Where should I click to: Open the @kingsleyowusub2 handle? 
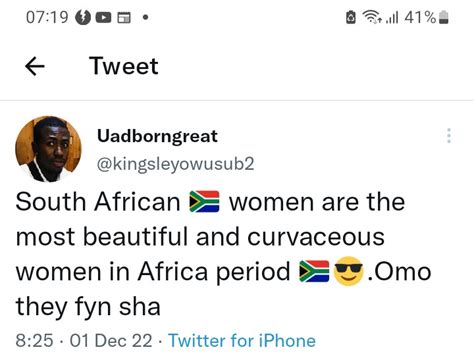pos(175,164)
